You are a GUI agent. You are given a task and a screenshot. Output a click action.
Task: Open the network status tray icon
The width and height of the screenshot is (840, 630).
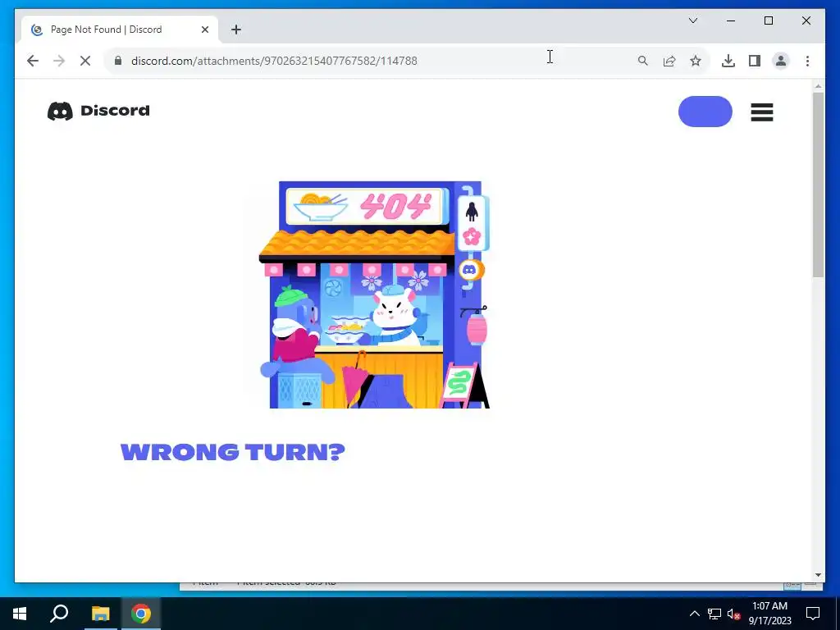(714, 614)
